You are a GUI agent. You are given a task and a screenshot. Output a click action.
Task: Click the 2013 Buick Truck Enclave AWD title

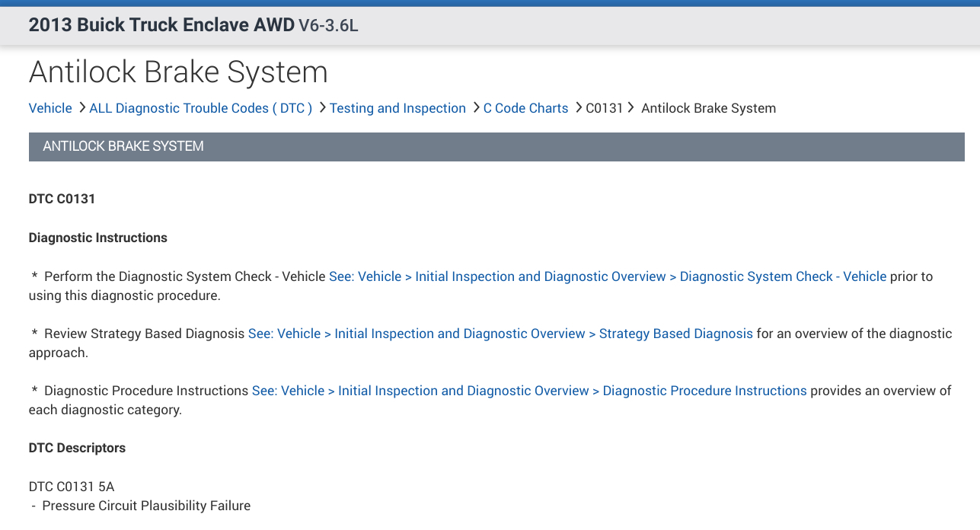pos(161,24)
